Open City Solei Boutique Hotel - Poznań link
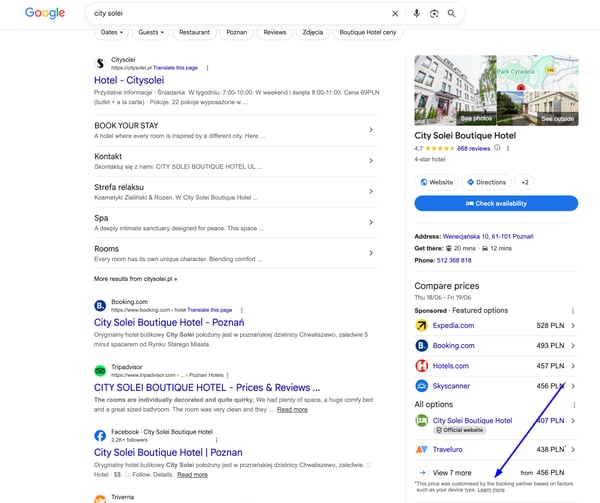Image resolution: width=600 pixels, height=503 pixels. [169, 322]
